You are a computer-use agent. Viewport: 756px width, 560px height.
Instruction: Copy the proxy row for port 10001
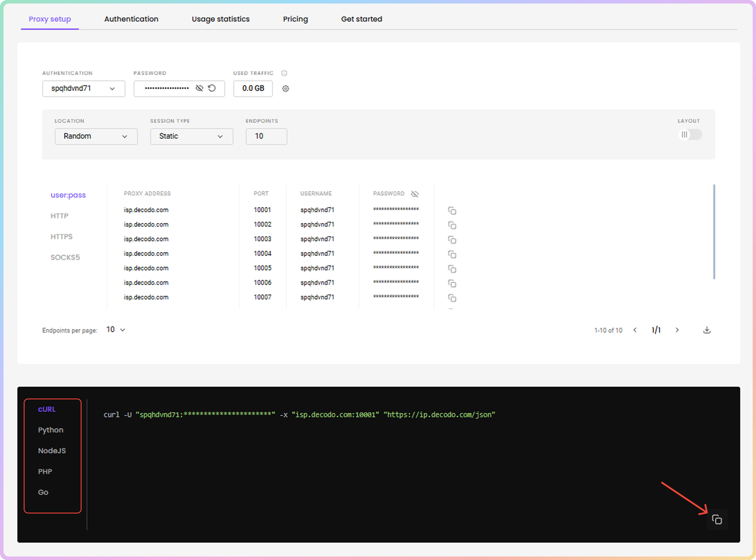point(452,211)
